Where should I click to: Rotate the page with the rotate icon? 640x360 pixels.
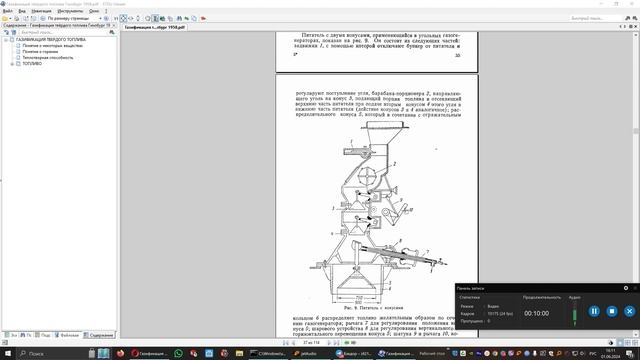(x=148, y=18)
